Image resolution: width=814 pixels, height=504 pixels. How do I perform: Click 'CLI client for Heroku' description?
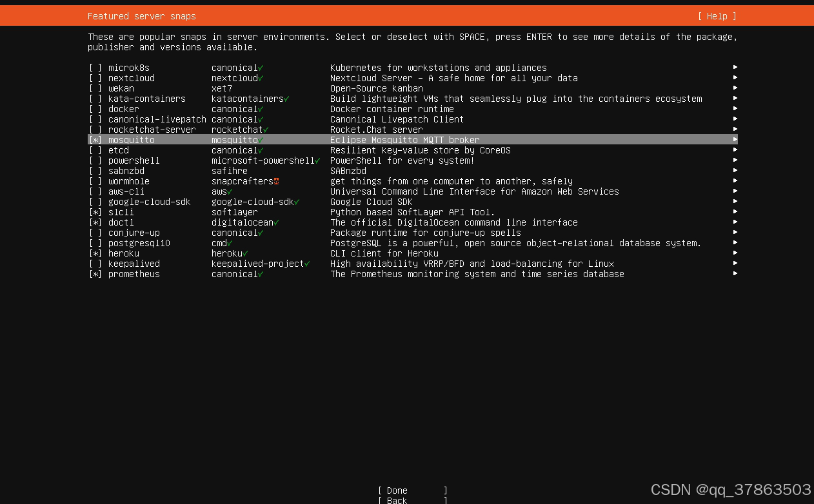384,253
